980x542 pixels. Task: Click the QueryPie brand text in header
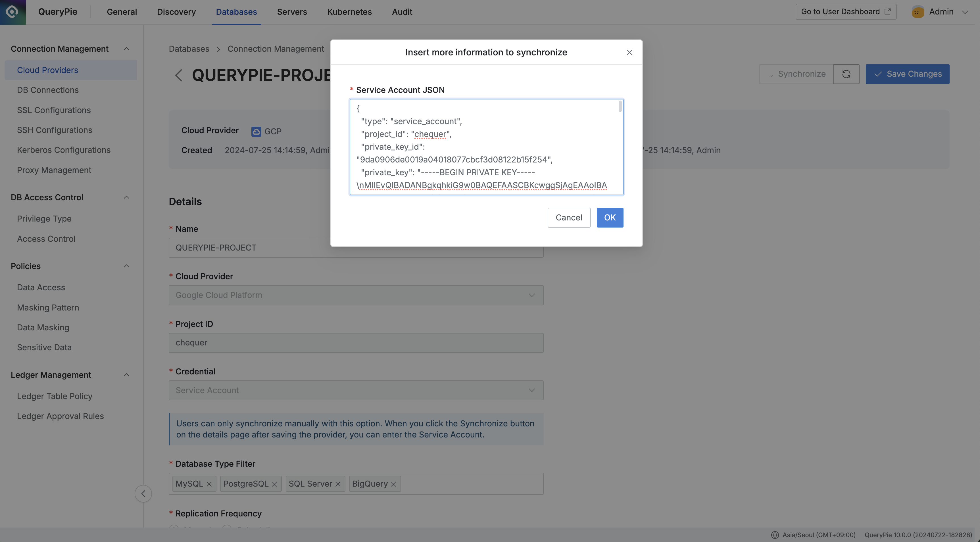[x=57, y=12]
